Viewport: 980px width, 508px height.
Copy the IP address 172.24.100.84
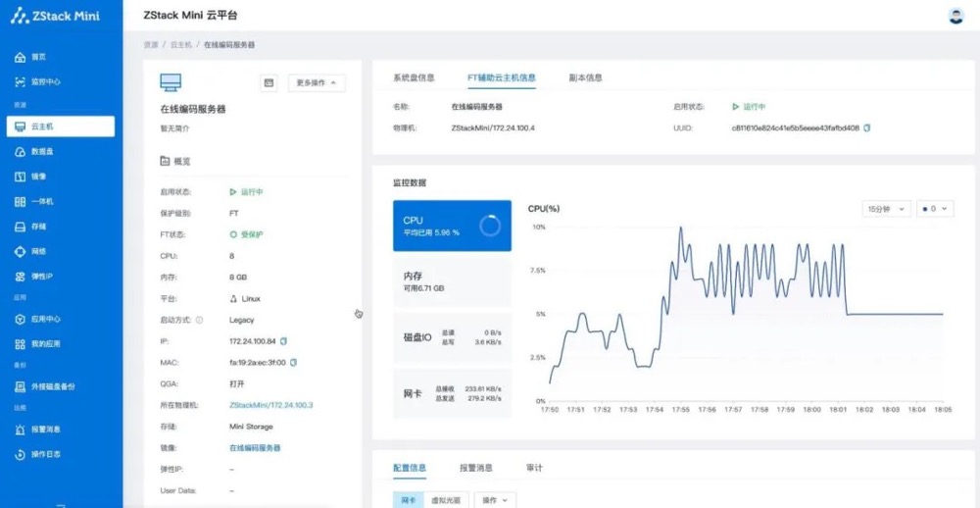(284, 341)
